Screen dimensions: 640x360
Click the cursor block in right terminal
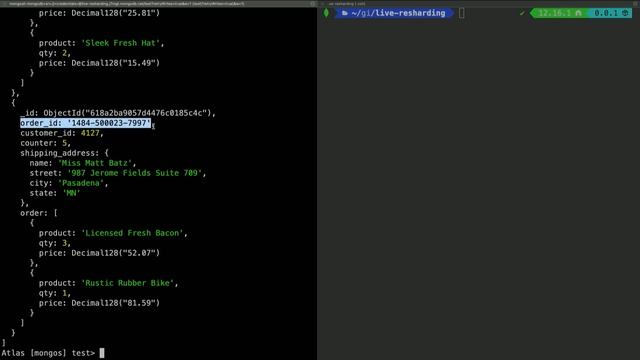click(x=462, y=13)
